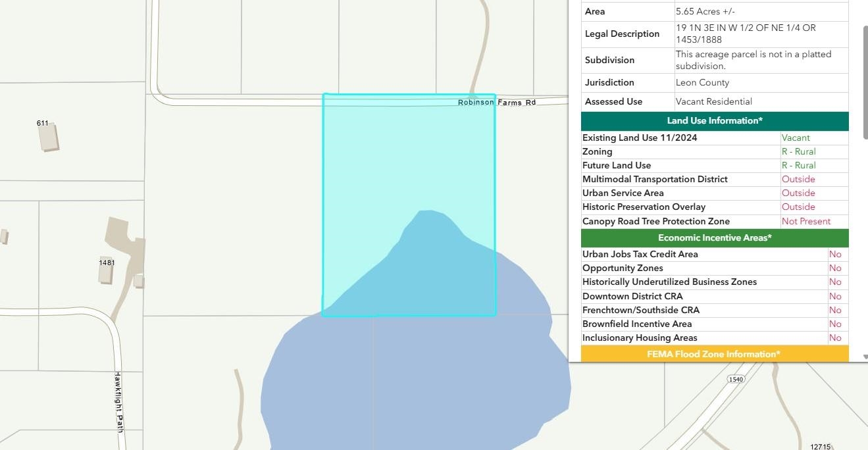Open the R - Rural Zoning value link
Image resolution: width=868 pixels, height=450 pixels.
pyautogui.click(x=798, y=152)
